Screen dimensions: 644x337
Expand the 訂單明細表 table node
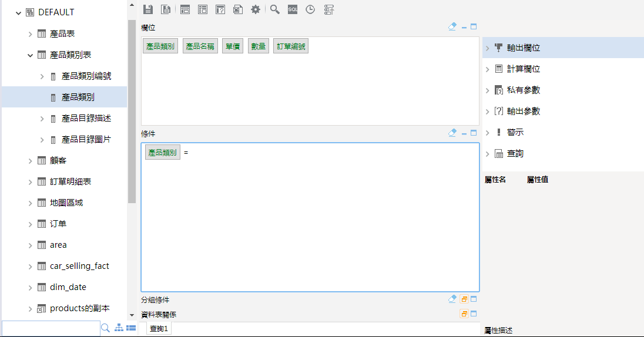[30, 182]
